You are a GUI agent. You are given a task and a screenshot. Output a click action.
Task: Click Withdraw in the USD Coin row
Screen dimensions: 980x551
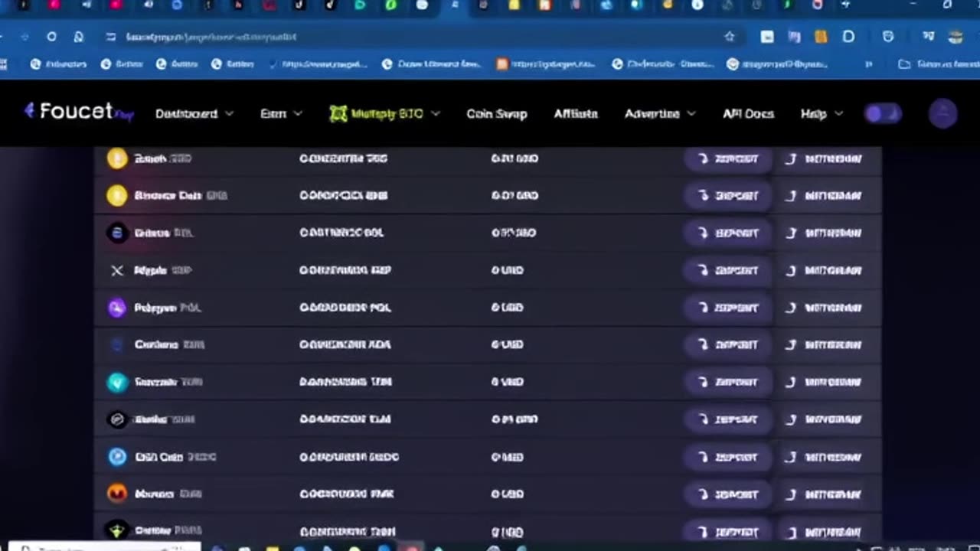(x=824, y=457)
